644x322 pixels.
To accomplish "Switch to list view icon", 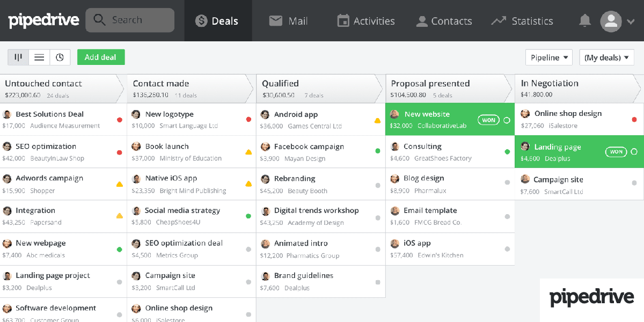I will point(39,57).
